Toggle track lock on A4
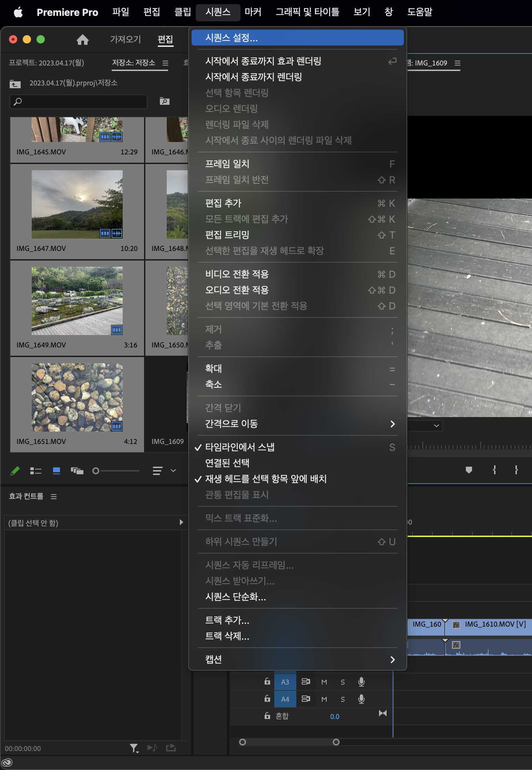Image resolution: width=532 pixels, height=770 pixels. pyautogui.click(x=267, y=699)
